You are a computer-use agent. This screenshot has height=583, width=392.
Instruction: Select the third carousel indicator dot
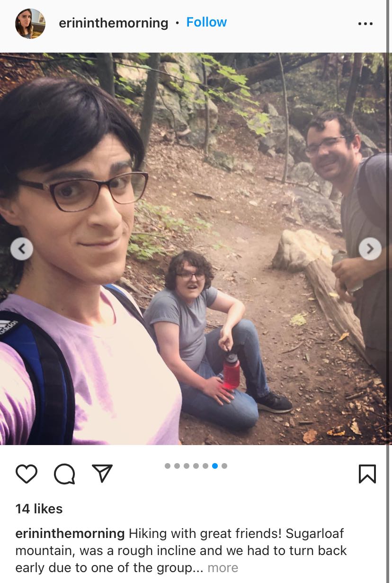[187, 466]
